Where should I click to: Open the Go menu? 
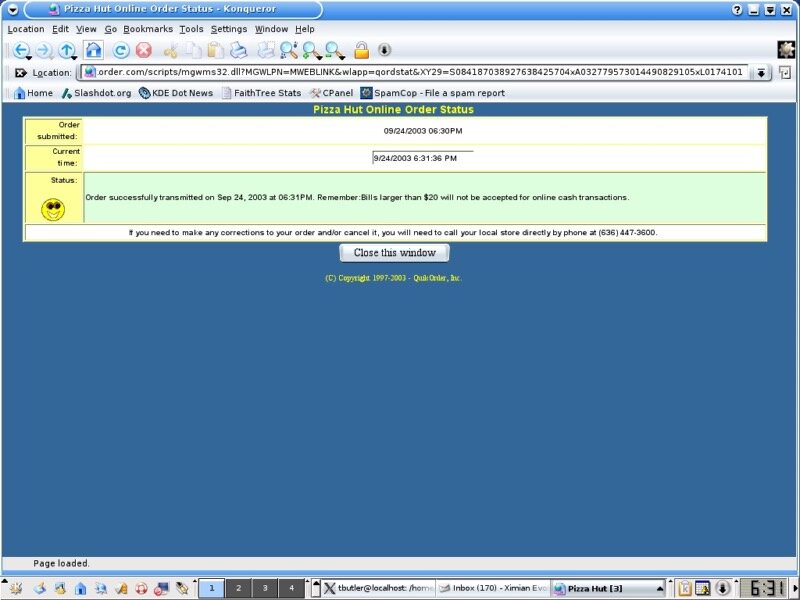(x=111, y=29)
